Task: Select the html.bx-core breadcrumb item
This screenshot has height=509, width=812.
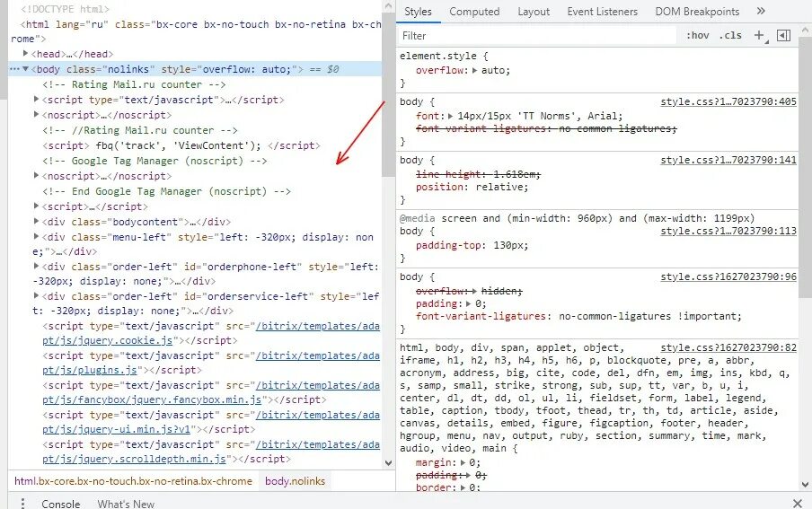Action: tap(133, 481)
